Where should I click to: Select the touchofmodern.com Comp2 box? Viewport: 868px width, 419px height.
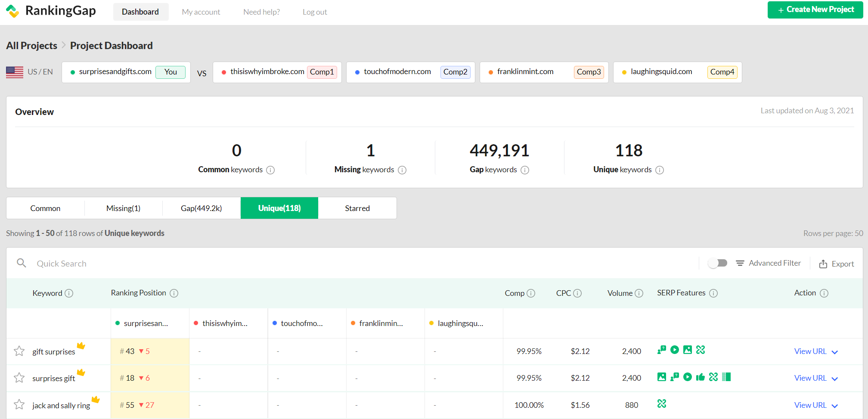click(x=411, y=72)
